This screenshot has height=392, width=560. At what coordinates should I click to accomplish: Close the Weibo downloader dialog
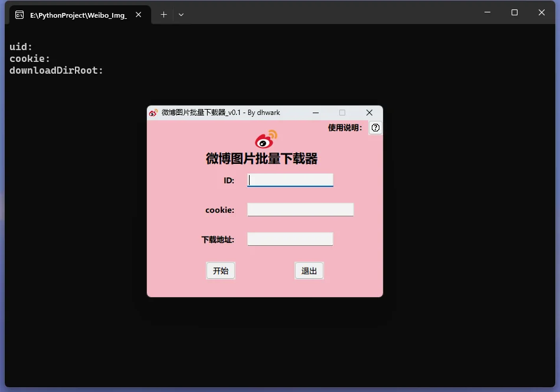tap(369, 113)
